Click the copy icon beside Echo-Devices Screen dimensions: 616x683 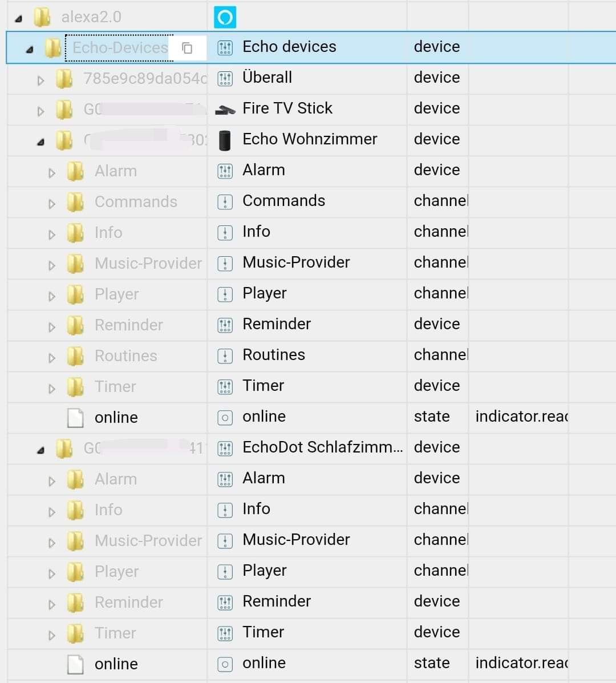(187, 47)
